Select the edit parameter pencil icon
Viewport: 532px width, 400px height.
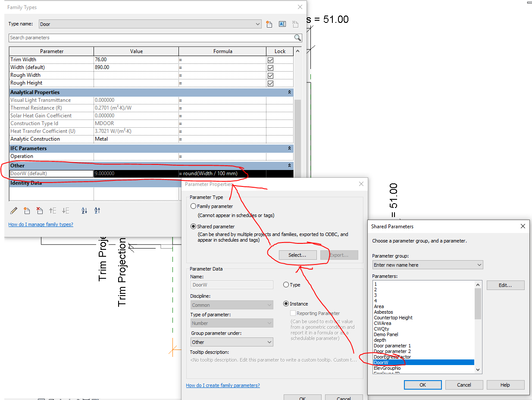[x=13, y=211]
